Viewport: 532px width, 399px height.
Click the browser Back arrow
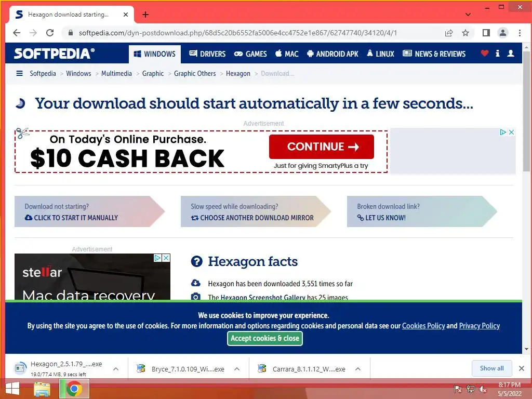(16, 33)
